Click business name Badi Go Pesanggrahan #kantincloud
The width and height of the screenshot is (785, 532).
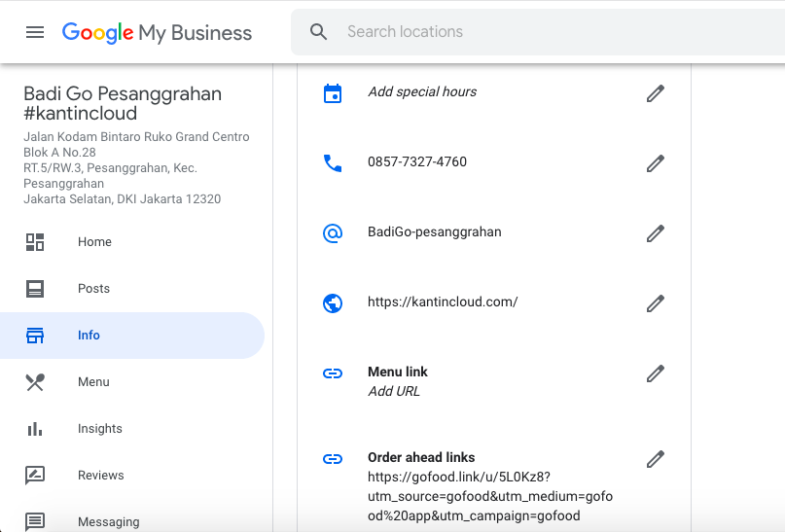tap(123, 104)
